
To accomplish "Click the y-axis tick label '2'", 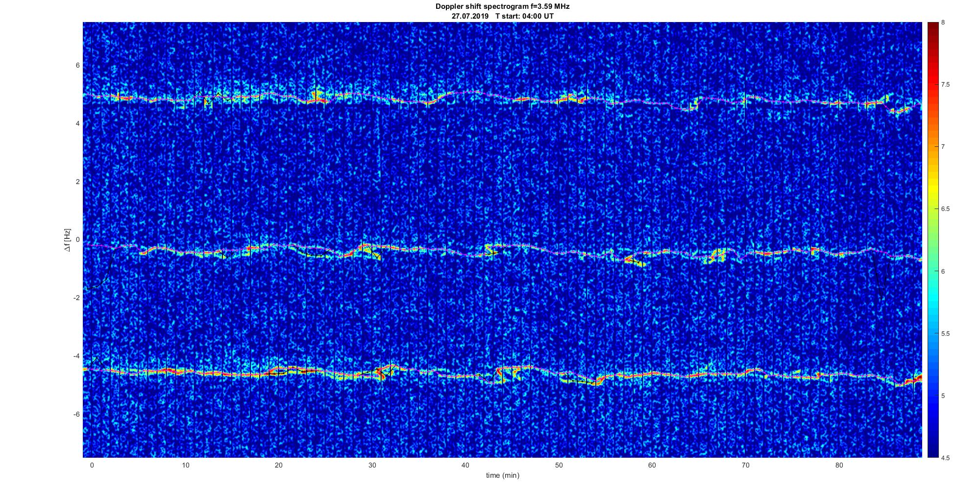I will click(78, 182).
